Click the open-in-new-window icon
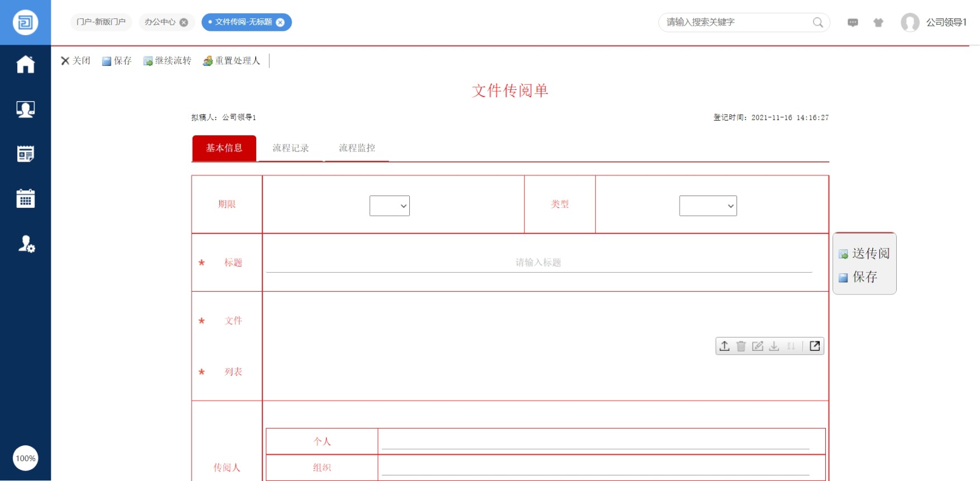Image resolution: width=980 pixels, height=481 pixels. coord(815,346)
